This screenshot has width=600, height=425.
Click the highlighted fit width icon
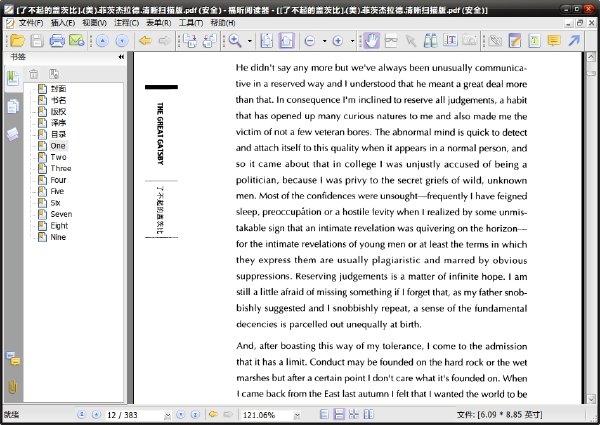click(287, 41)
